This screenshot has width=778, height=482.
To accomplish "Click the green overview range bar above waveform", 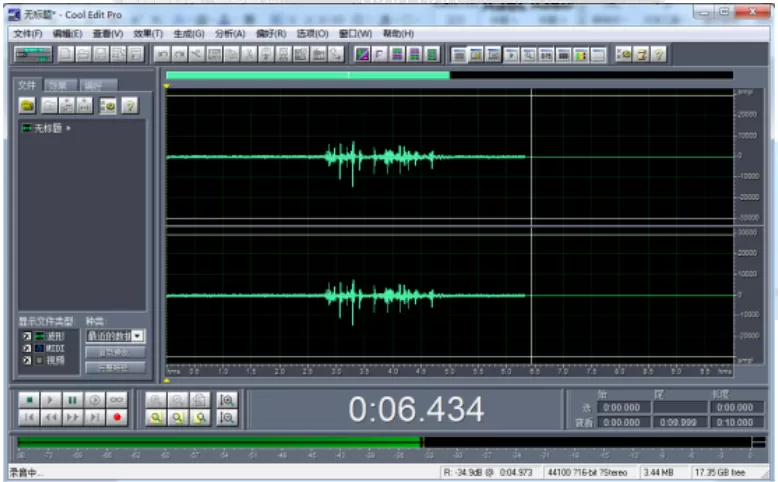I will pyautogui.click(x=308, y=75).
